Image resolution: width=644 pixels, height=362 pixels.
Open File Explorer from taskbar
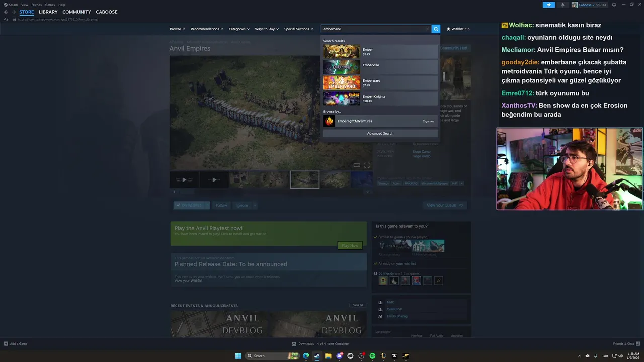[328, 356]
